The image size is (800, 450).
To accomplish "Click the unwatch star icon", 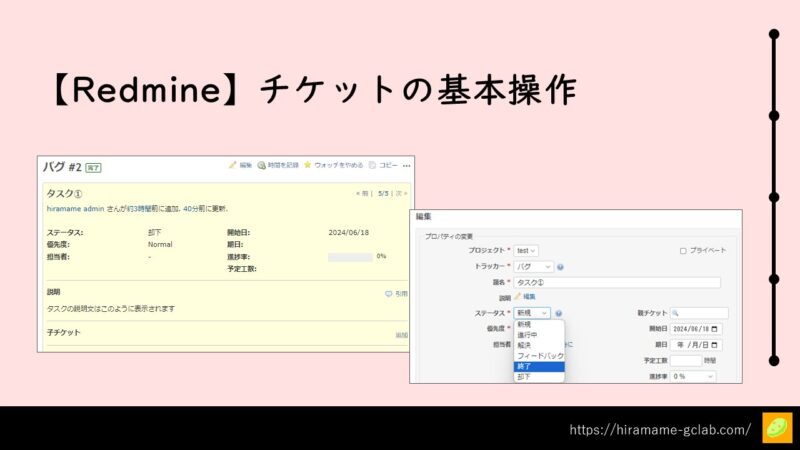I will pyautogui.click(x=307, y=165).
